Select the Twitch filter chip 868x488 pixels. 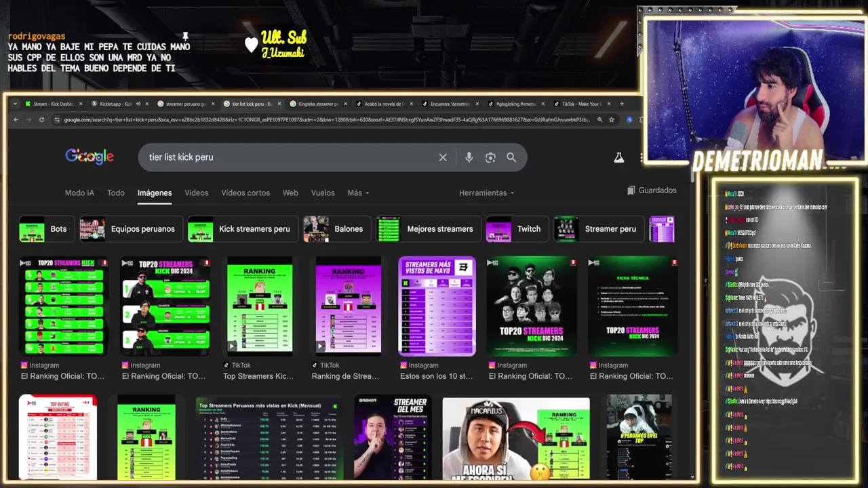517,229
